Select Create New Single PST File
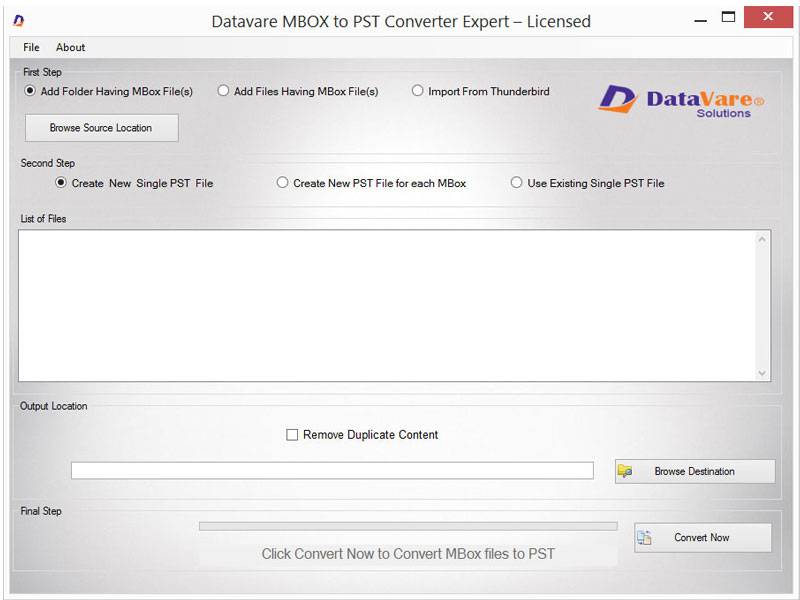 click(x=60, y=183)
